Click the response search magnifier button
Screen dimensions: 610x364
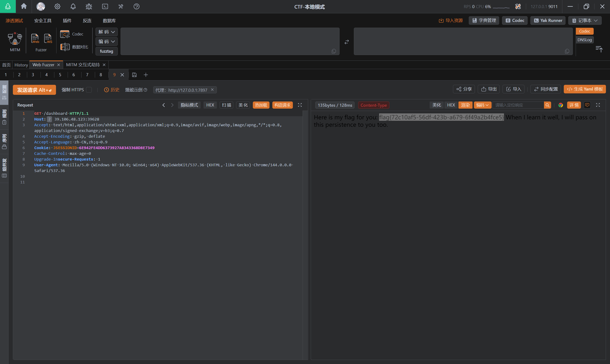pyautogui.click(x=547, y=105)
